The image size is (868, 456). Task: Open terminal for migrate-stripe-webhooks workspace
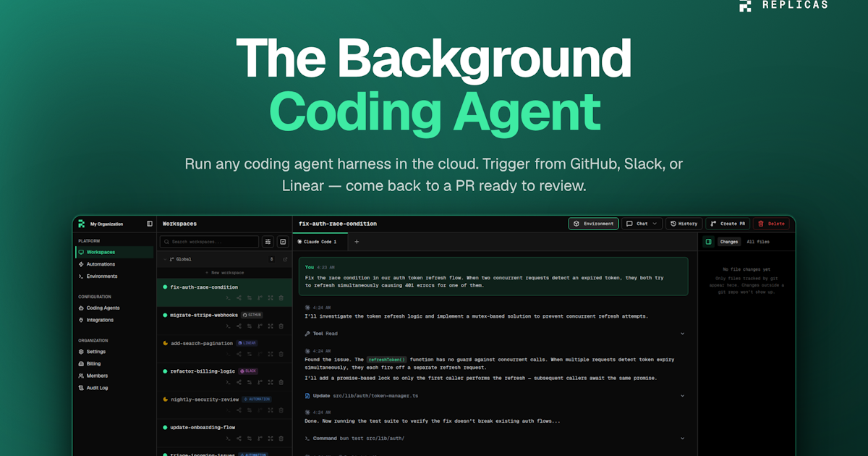coord(229,326)
